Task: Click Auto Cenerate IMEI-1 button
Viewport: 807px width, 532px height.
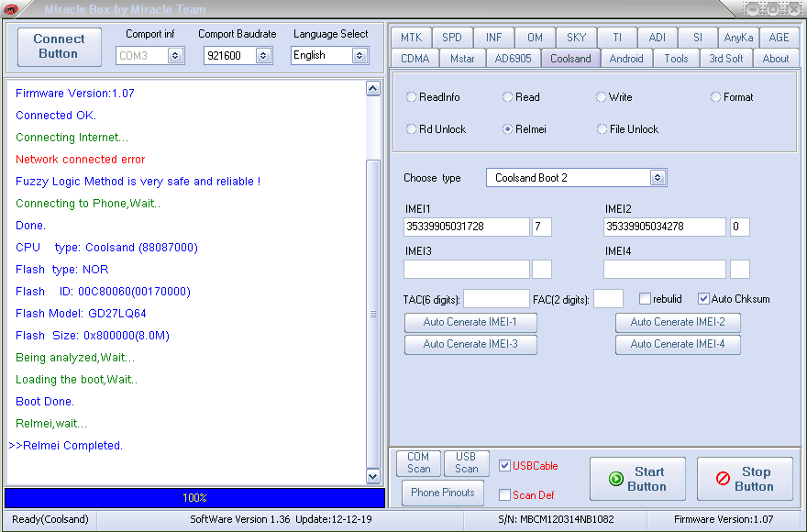Action: point(470,322)
